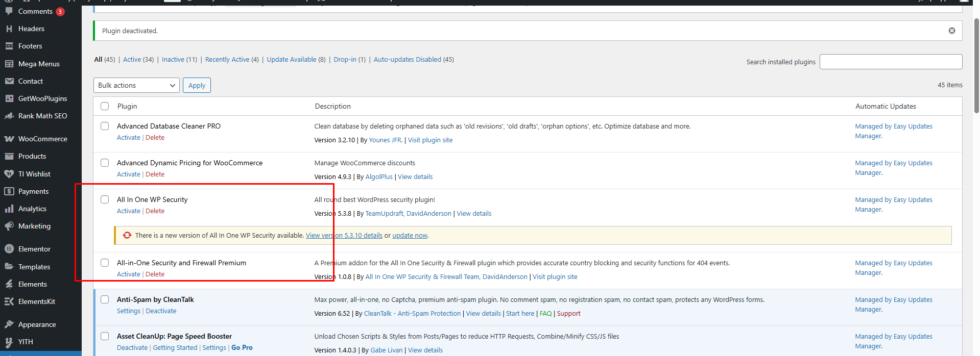Check Advanced Dynamic Pricing for WooCommerce checkbox
Viewport: 980px width, 356px height.
(105, 163)
